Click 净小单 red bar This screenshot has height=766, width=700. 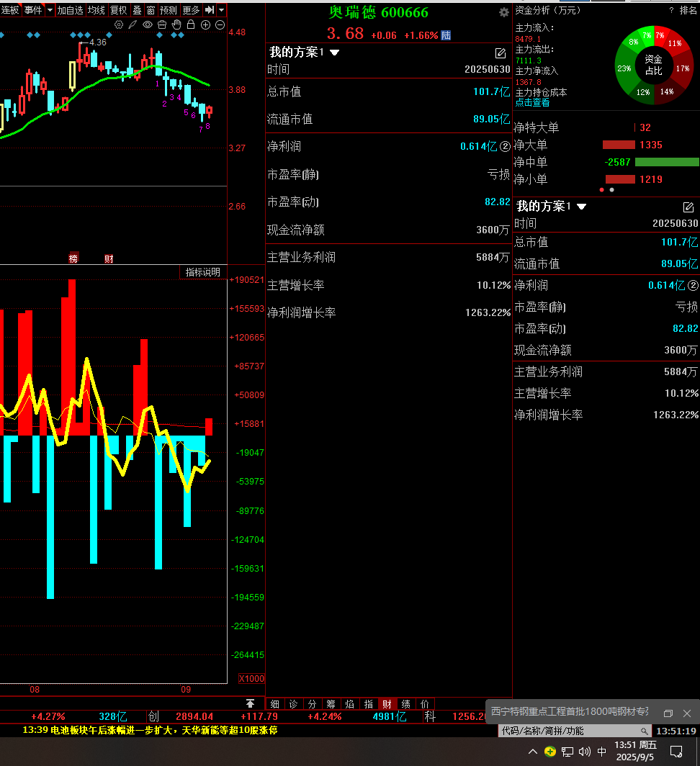tap(620, 179)
